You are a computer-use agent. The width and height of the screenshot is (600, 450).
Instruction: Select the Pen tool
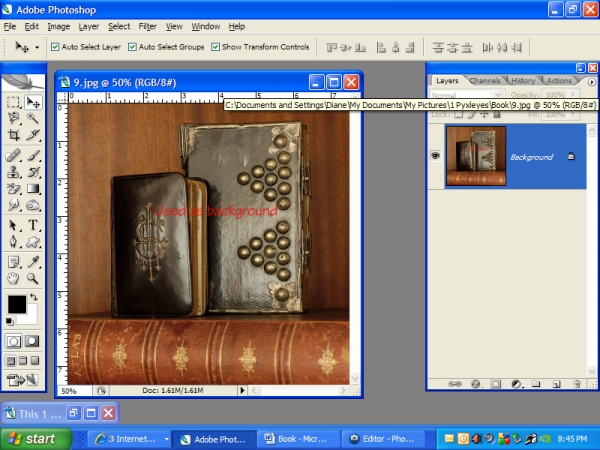pos(13,241)
